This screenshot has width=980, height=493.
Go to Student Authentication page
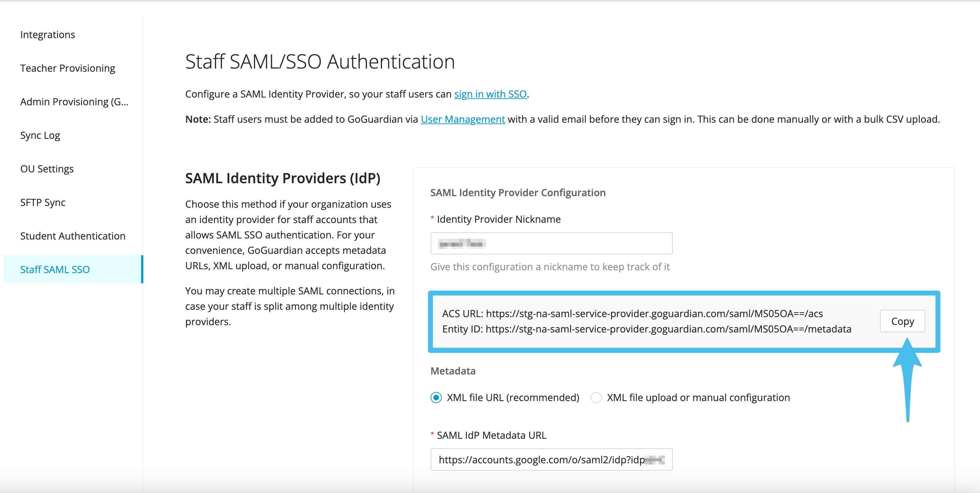(x=73, y=236)
